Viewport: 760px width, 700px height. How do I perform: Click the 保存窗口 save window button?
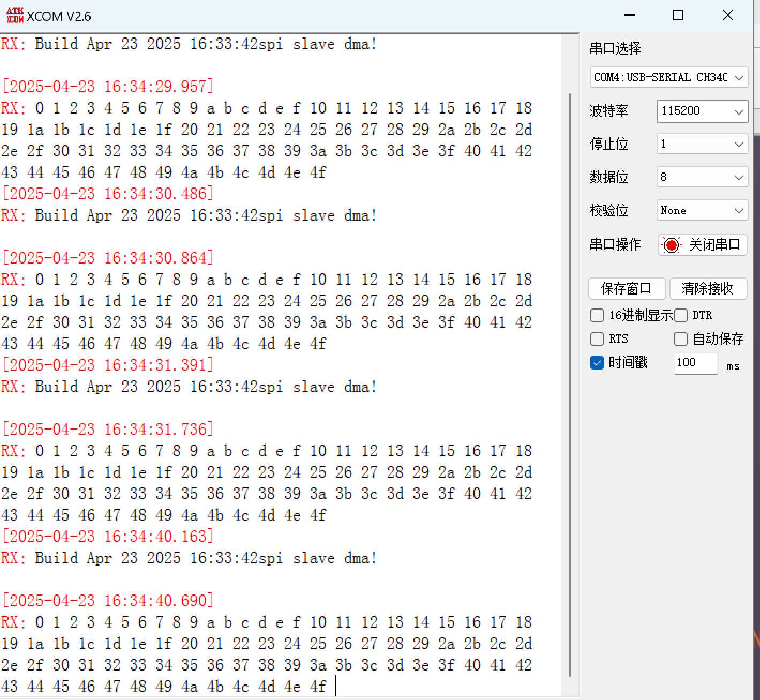point(627,289)
